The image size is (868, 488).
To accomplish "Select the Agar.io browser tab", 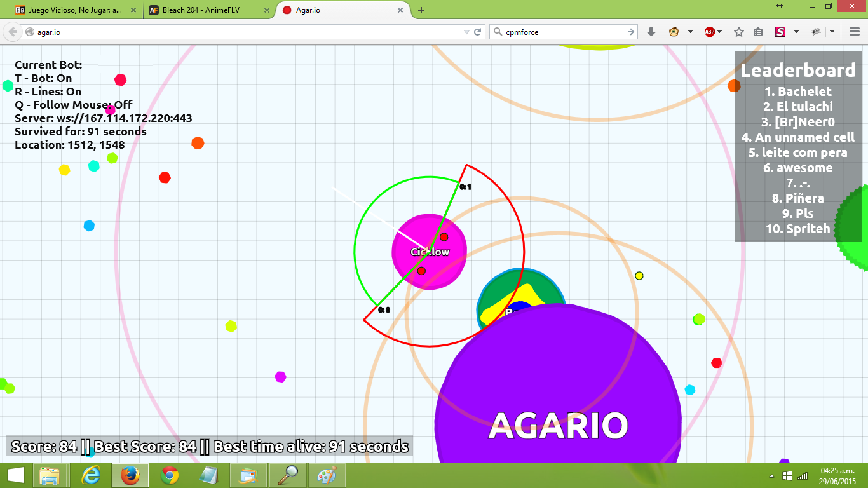I will pos(343,10).
